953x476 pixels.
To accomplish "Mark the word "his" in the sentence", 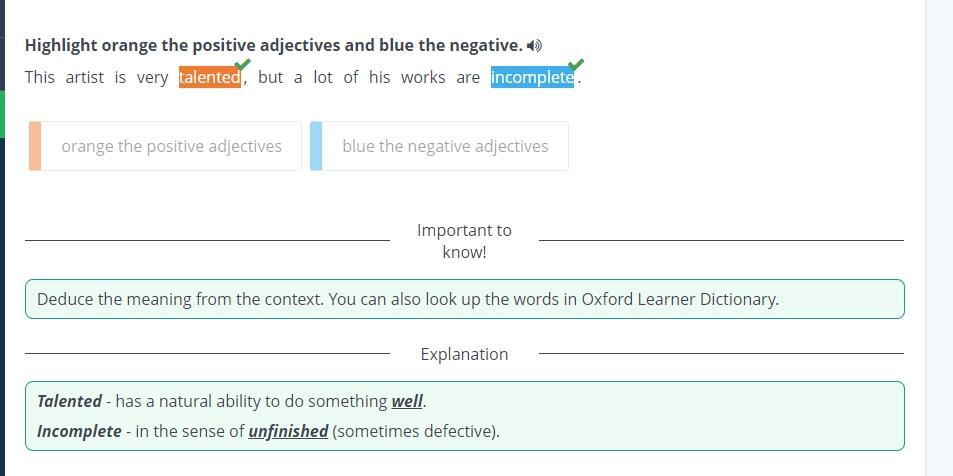I will click(379, 77).
